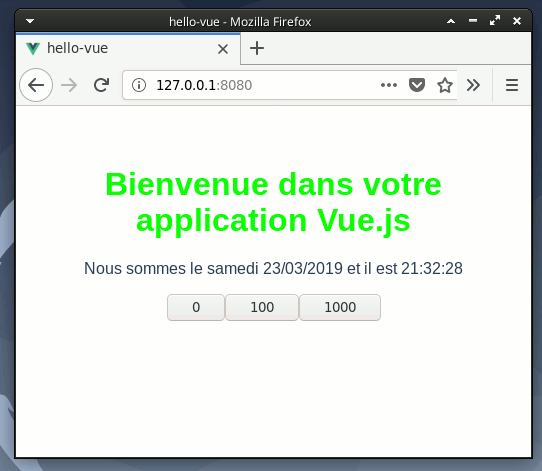Click the address bar URL 127.0.0.1:8080

[x=204, y=85]
